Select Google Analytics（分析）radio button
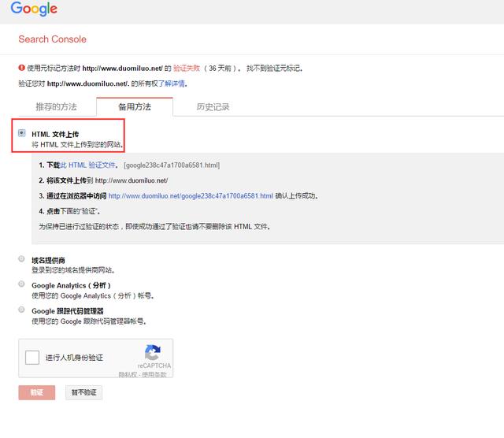 point(21,284)
